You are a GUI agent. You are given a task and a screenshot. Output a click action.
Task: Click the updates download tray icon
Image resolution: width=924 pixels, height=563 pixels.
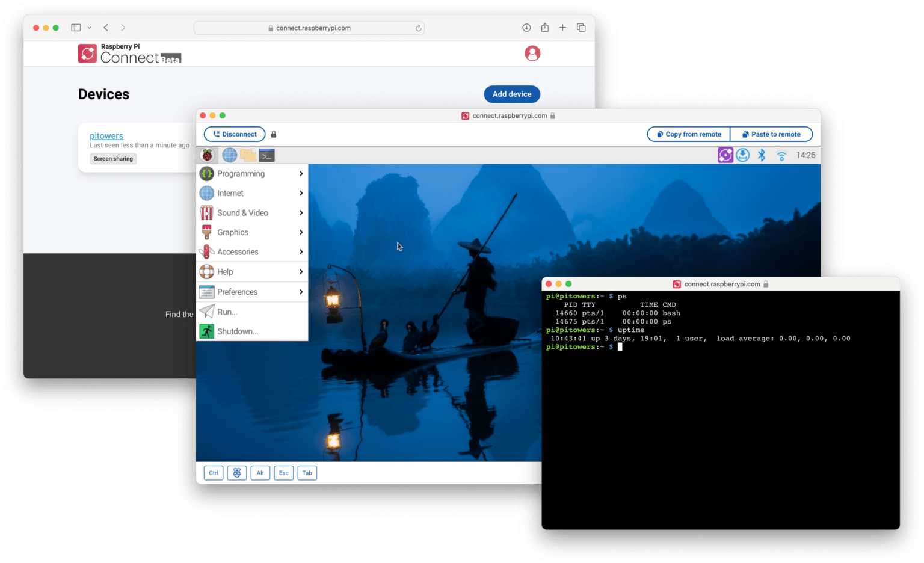tap(743, 155)
